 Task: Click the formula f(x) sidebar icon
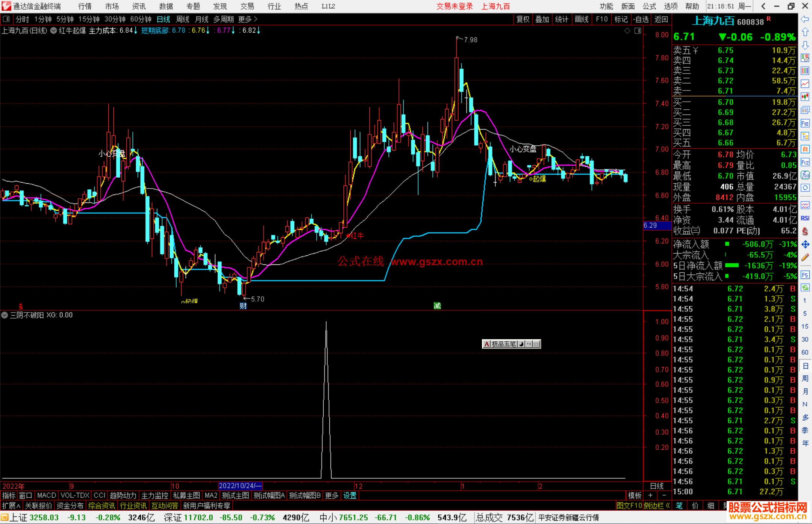805,175
